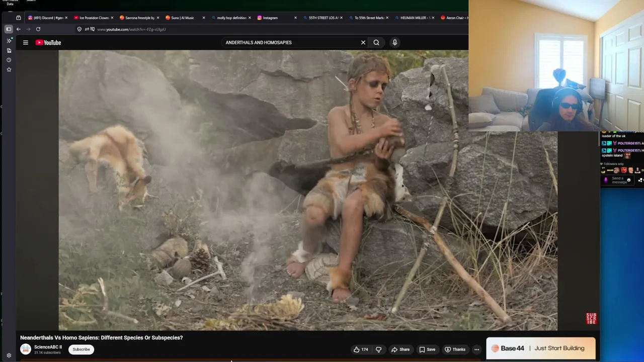This screenshot has width=644, height=362.
Task: Open the Base44 Just Start Building ad
Action: 541,348
